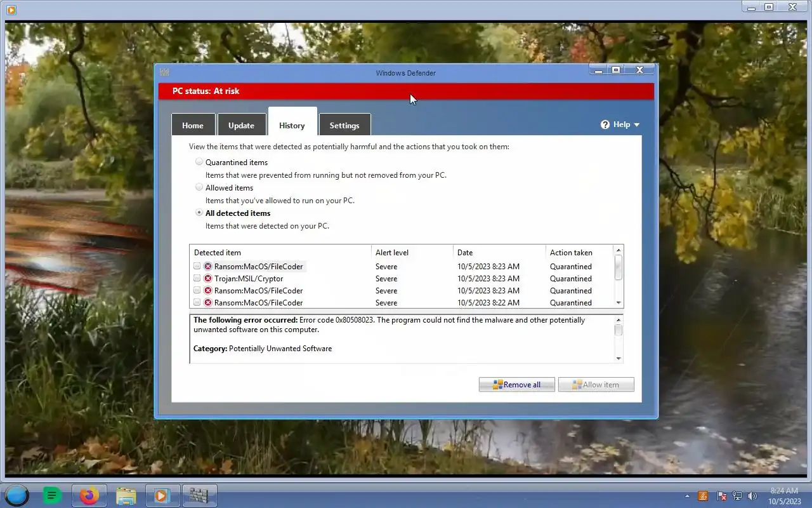
Task: Click the network icon in the system tray
Action: point(737,496)
